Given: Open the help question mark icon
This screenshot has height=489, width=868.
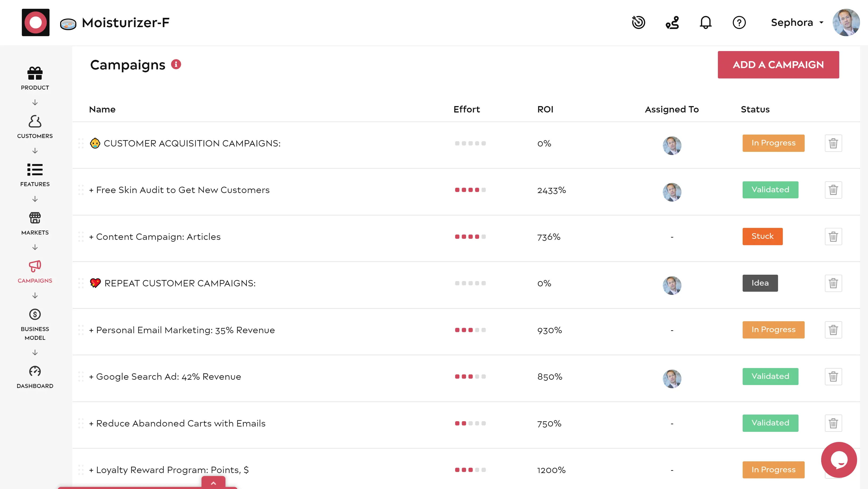Looking at the screenshot, I should (739, 23).
